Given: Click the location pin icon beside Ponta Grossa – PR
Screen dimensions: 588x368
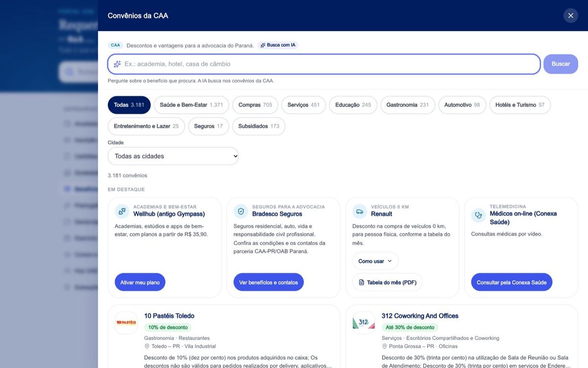Looking at the screenshot, I should 385,346.
